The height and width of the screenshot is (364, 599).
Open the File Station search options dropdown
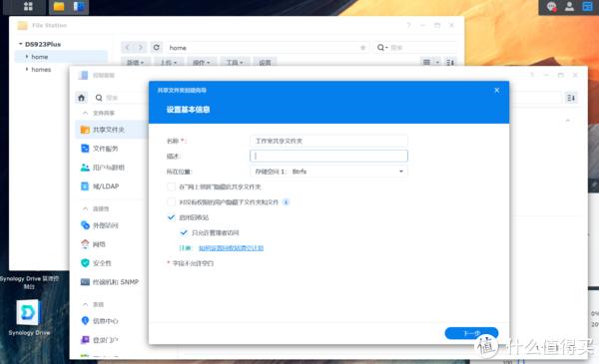[382, 47]
